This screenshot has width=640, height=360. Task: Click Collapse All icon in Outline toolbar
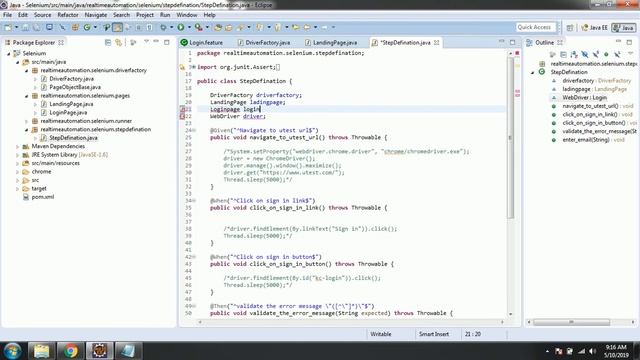click(x=563, y=54)
